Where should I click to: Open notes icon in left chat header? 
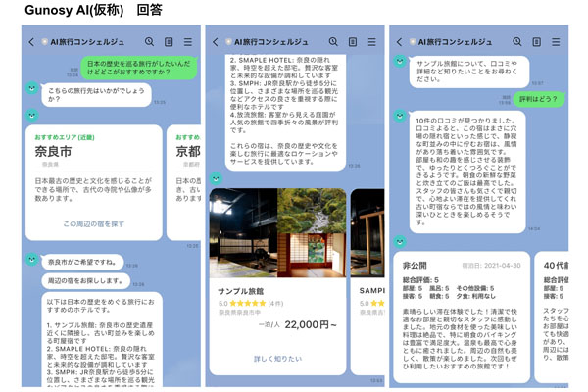(169, 42)
